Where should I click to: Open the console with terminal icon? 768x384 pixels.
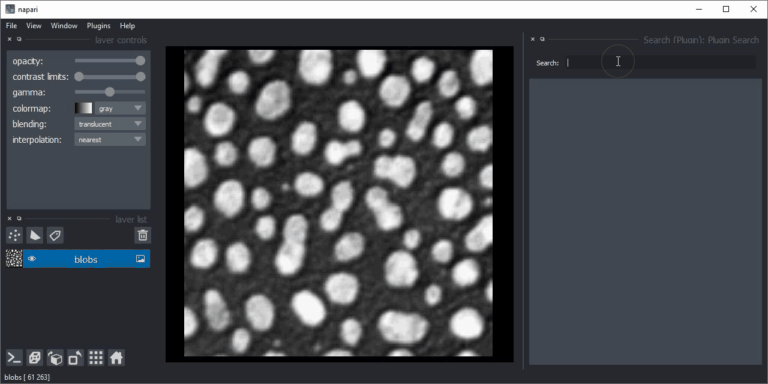point(14,358)
